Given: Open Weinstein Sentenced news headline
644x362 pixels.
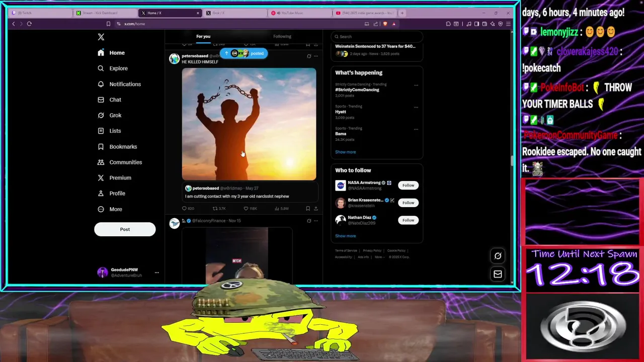Looking at the screenshot, I should (375, 46).
